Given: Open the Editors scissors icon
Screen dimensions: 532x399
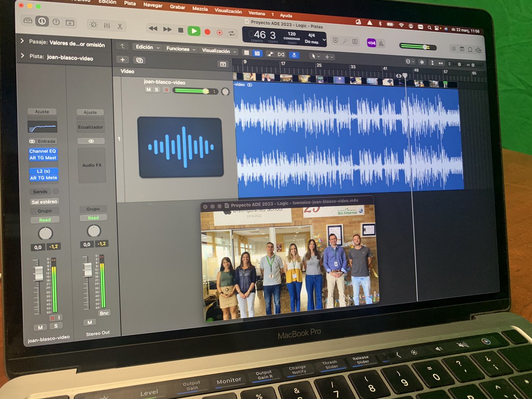Looking at the screenshot, I should click(x=120, y=26).
